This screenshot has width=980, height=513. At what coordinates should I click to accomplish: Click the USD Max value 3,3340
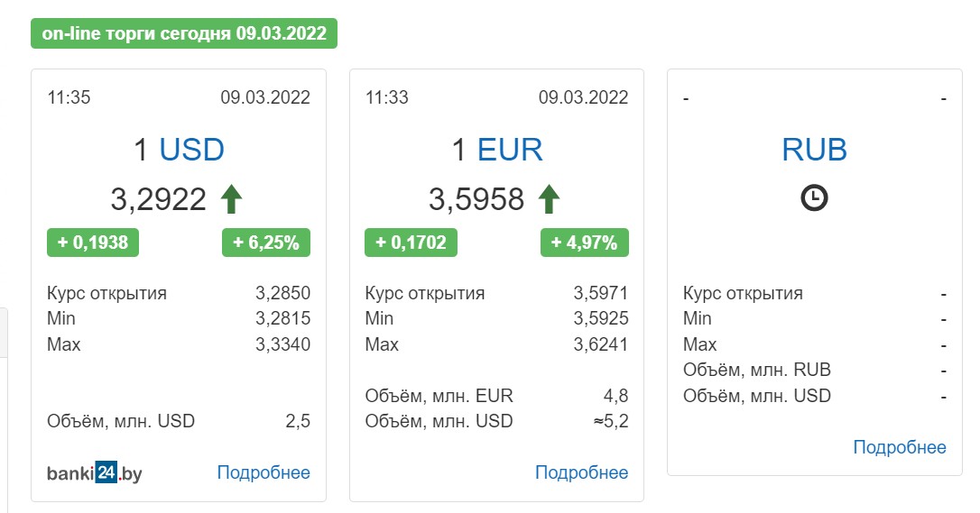coord(282,344)
